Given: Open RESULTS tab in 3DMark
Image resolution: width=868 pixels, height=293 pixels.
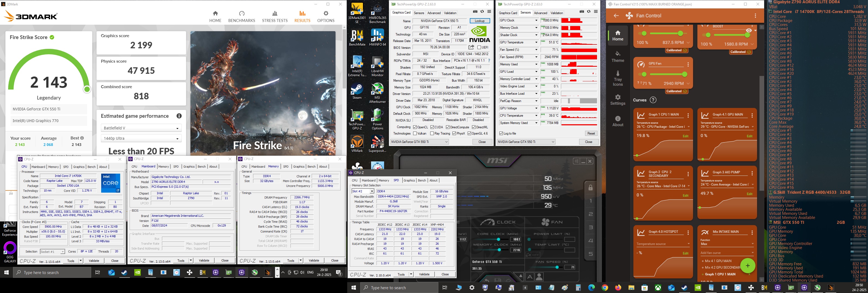Looking at the screenshot, I should [302, 17].
